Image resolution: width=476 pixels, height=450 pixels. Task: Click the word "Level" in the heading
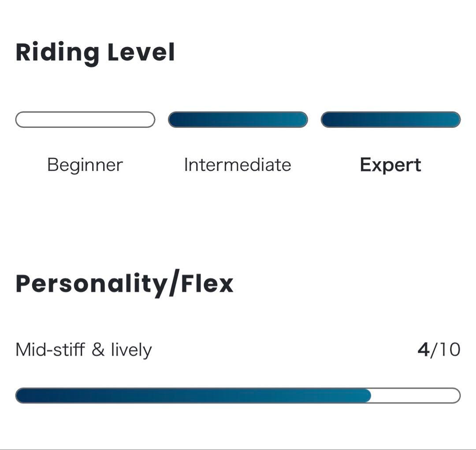(x=141, y=52)
